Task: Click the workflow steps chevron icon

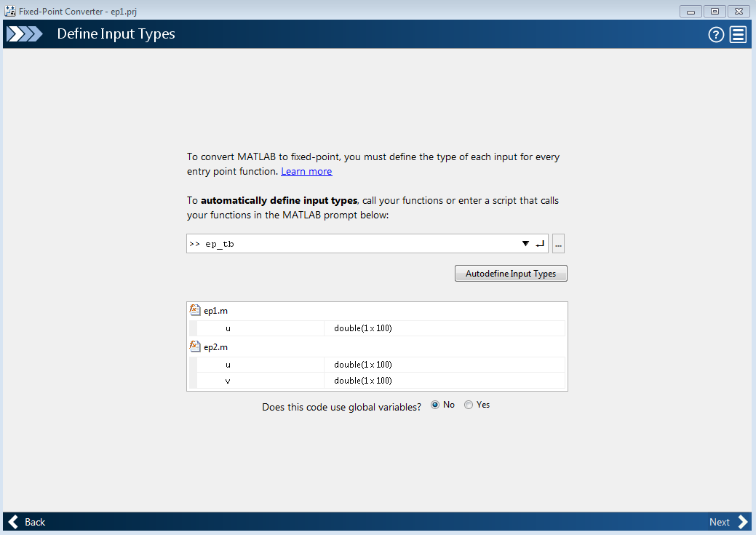Action: tap(25, 34)
